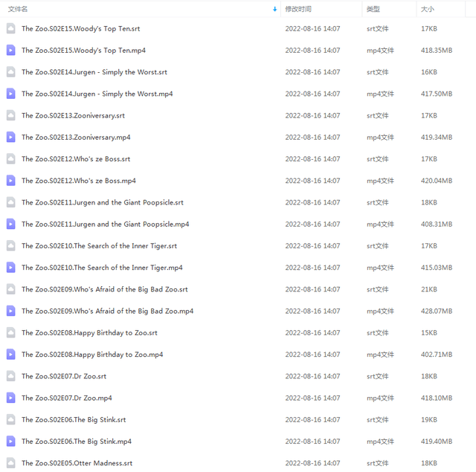Select Happy Birthday to Zoo.srt file name
Image resolution: width=476 pixels, height=472 pixels.
tap(89, 333)
